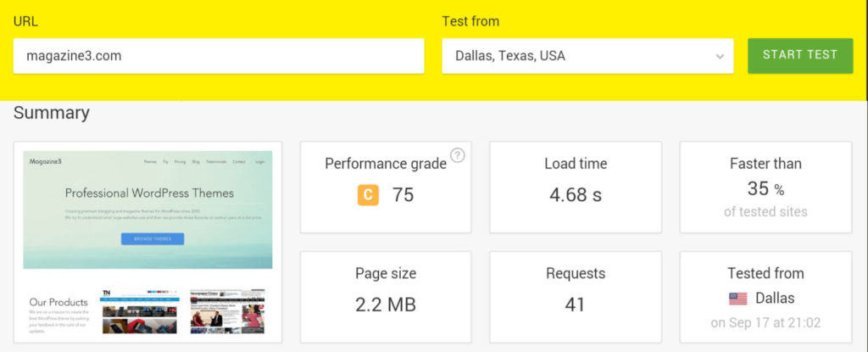Viewport: 868px width, 352px height.
Task: Click the Browse Themes button in the thumbnail
Action: (153, 239)
